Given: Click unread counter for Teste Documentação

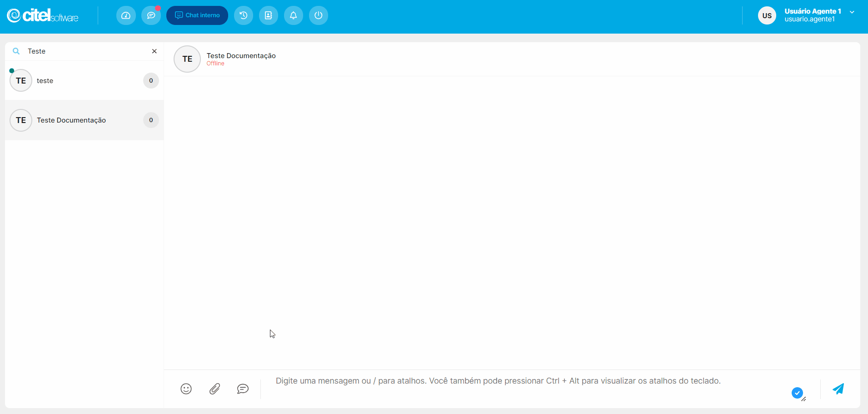Looking at the screenshot, I should point(151,120).
